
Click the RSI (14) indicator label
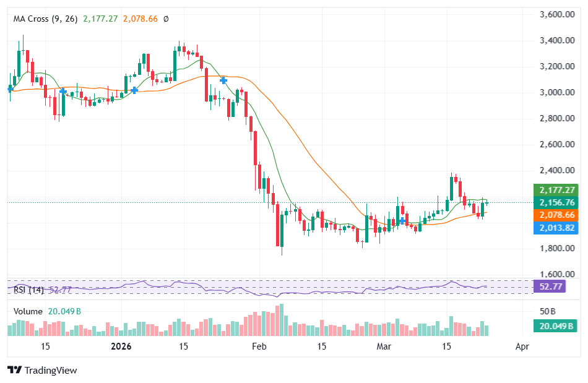tap(29, 290)
